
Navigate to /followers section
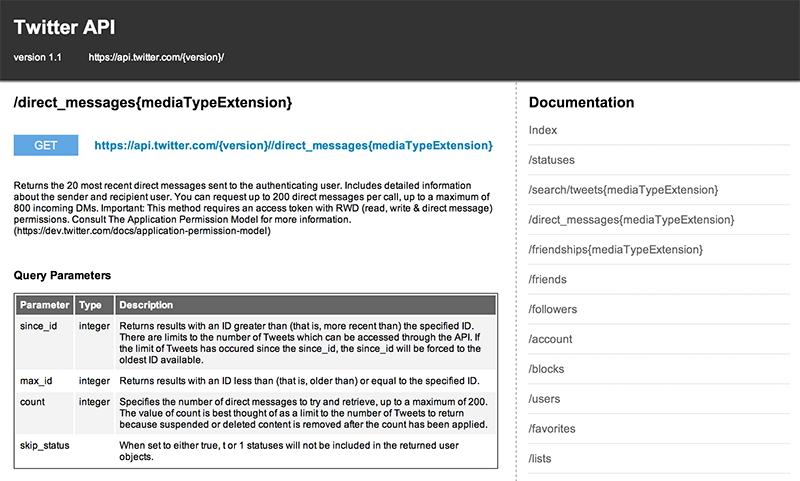coord(553,309)
